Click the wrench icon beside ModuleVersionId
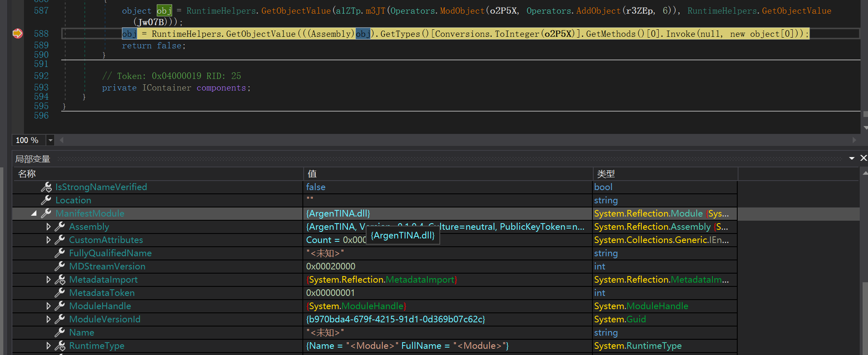The height and width of the screenshot is (355, 868). [60, 319]
